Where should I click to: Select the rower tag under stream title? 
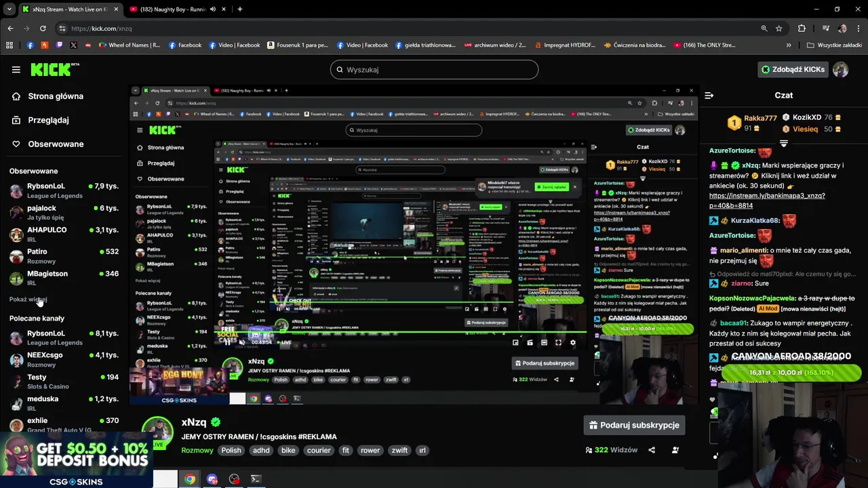click(x=370, y=450)
